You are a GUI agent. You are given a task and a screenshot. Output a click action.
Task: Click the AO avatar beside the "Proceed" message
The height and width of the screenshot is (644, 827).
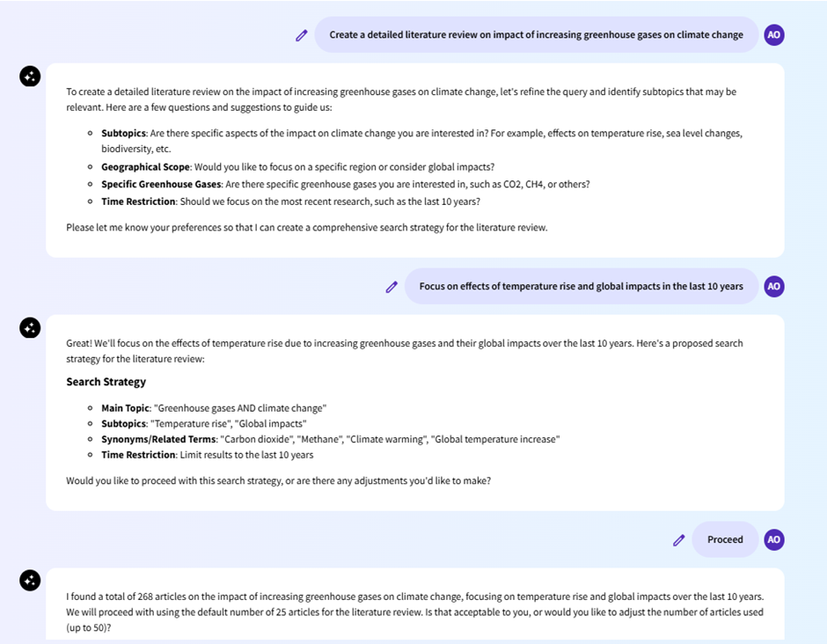point(774,540)
